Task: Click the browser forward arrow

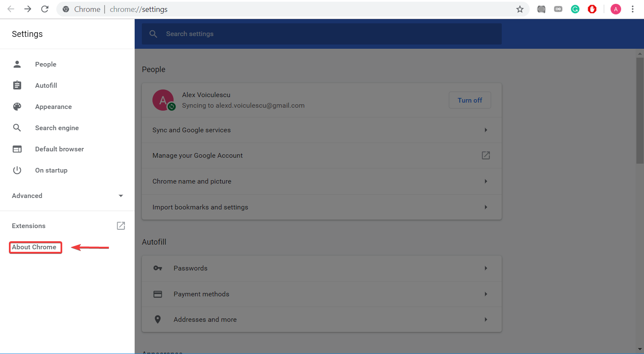Action: [28, 9]
